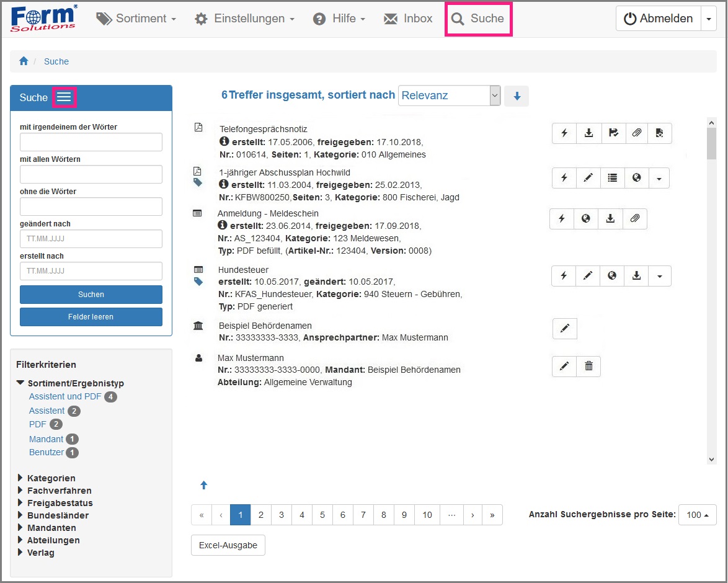Expand the Kategorien filter

(20, 478)
